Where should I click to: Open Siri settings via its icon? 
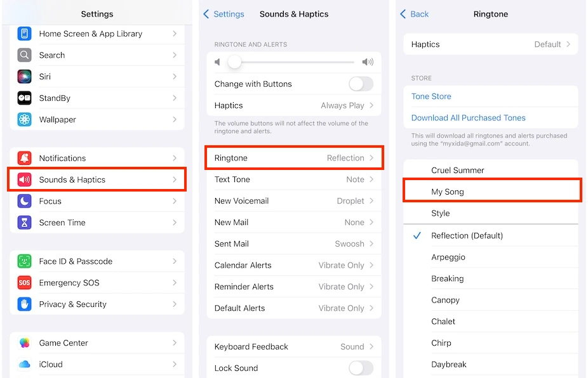(x=23, y=76)
